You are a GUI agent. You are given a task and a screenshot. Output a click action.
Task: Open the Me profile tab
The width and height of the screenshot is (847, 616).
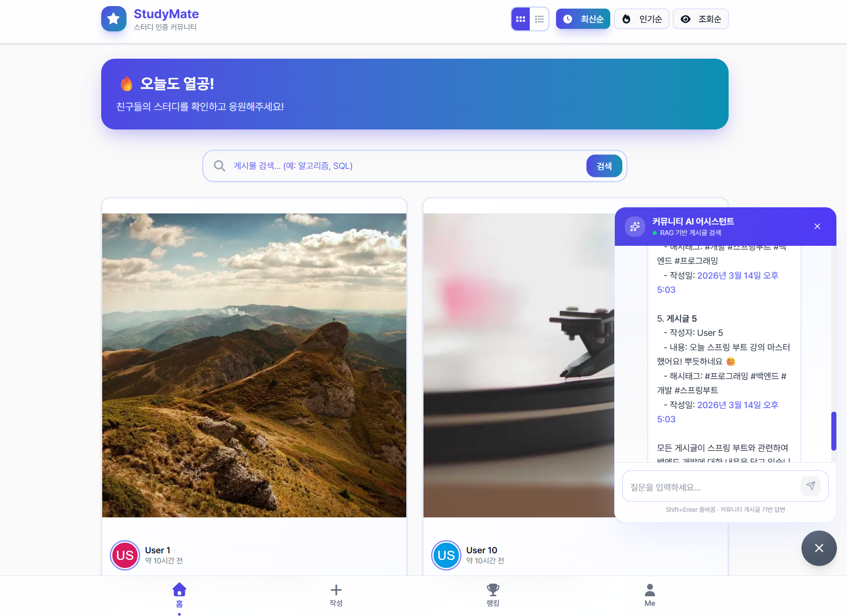point(650,595)
